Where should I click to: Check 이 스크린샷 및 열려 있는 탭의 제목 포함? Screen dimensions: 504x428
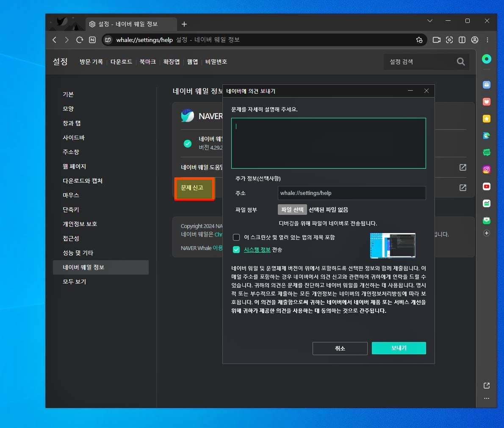click(x=236, y=237)
